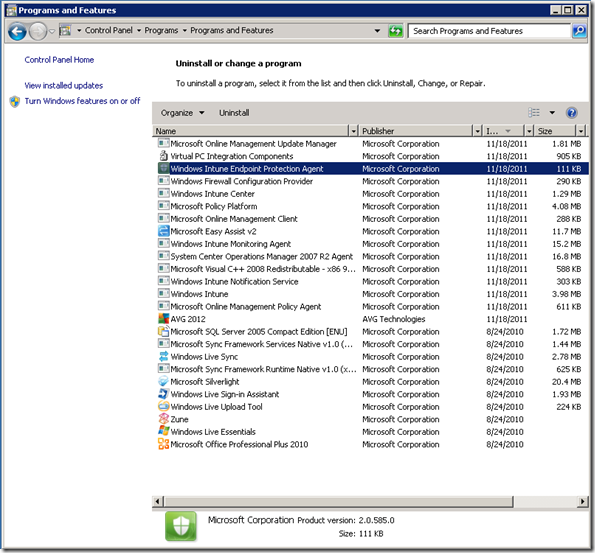Click the Refresh icon beside address bar
This screenshot has height=553, width=595.
tap(395, 31)
